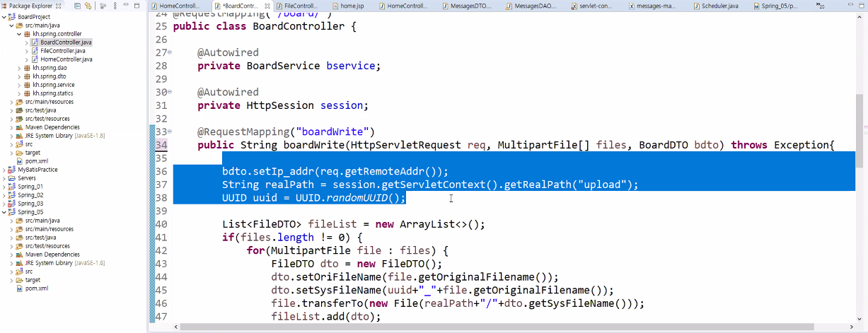This screenshot has height=333, width=868.
Task: Select BoardProject JRE System Library
Action: 65,136
